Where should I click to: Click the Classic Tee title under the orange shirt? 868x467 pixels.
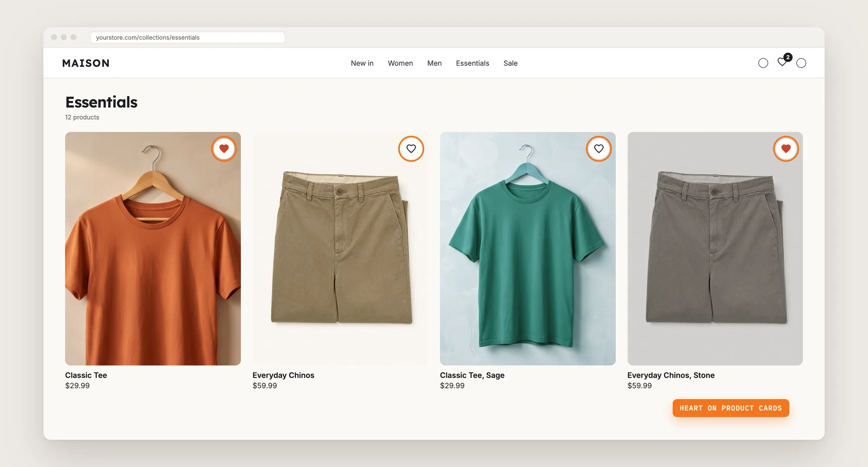click(x=86, y=375)
